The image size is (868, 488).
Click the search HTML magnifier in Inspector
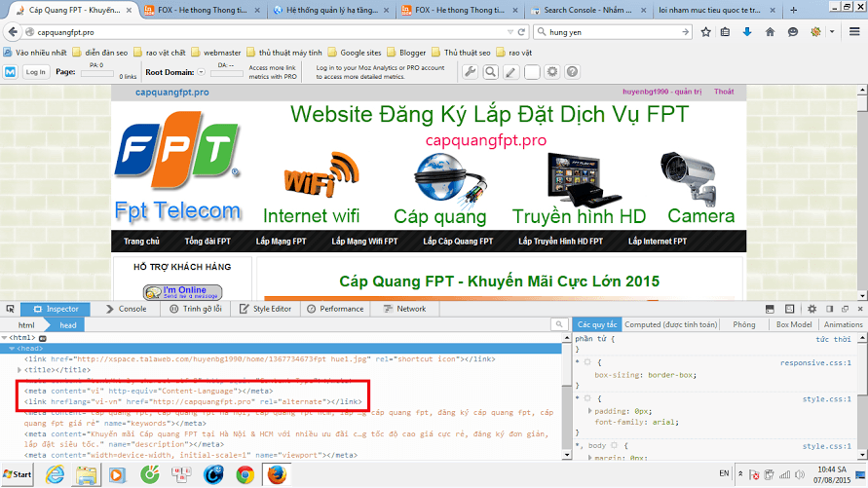pos(559,324)
